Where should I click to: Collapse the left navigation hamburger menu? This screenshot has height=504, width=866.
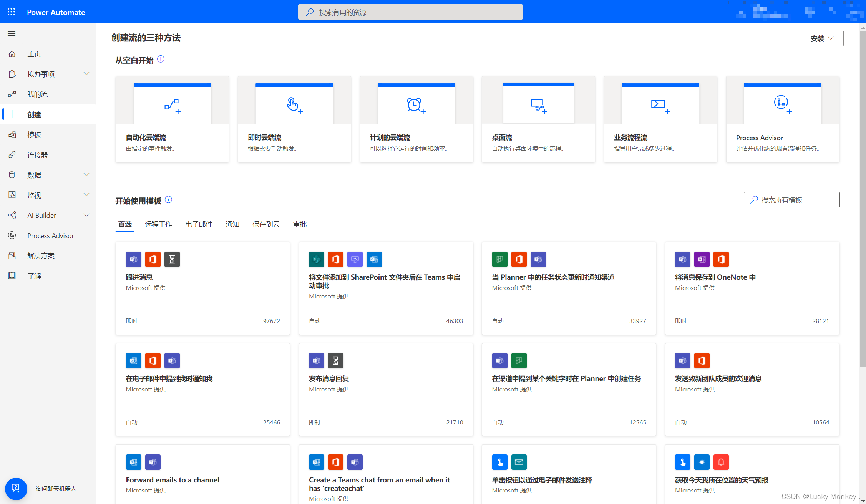click(12, 34)
